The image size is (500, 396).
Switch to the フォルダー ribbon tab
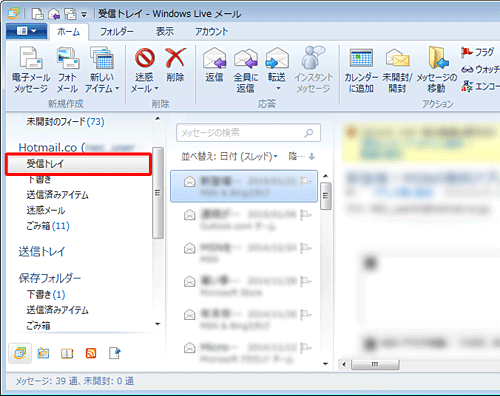coord(117,32)
